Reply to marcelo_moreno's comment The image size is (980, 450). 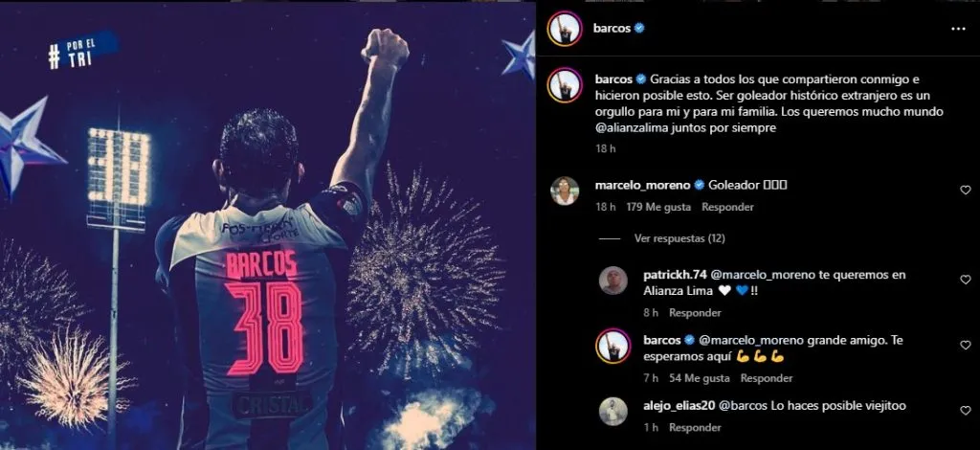(727, 207)
